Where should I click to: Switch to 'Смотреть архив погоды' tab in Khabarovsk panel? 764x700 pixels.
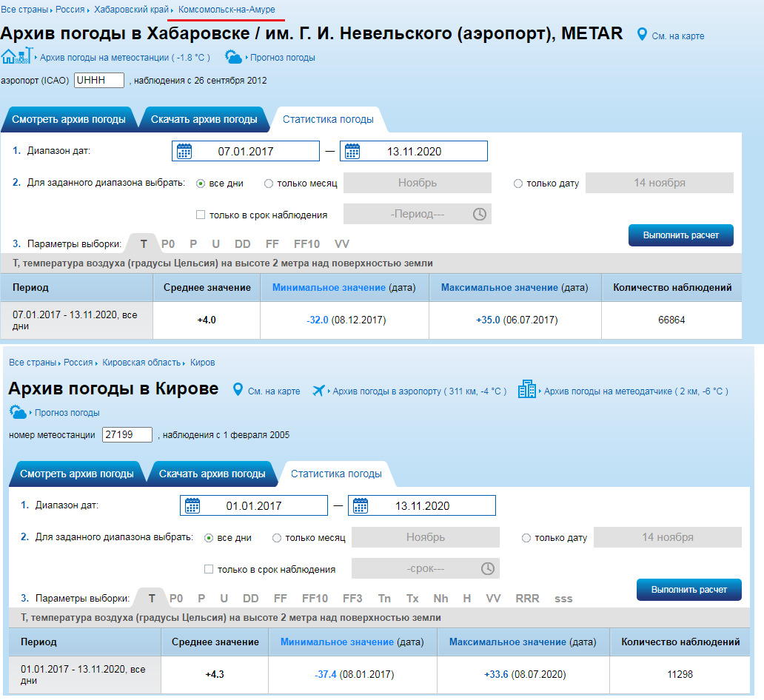point(69,119)
